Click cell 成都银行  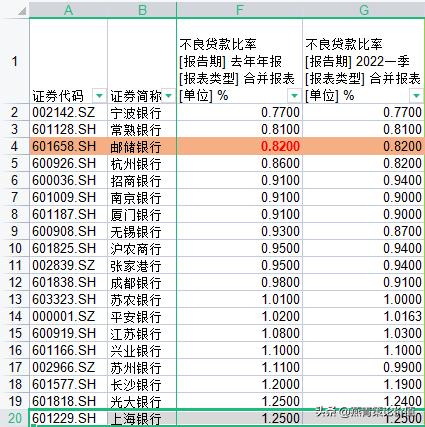point(142,282)
